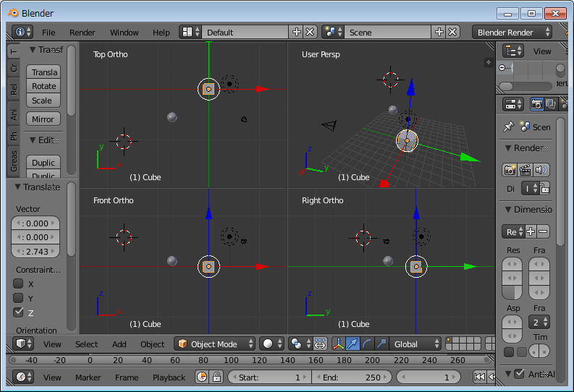Toggle timeline range lock icon
Viewport: 574px width, 392px height.
tap(216, 377)
